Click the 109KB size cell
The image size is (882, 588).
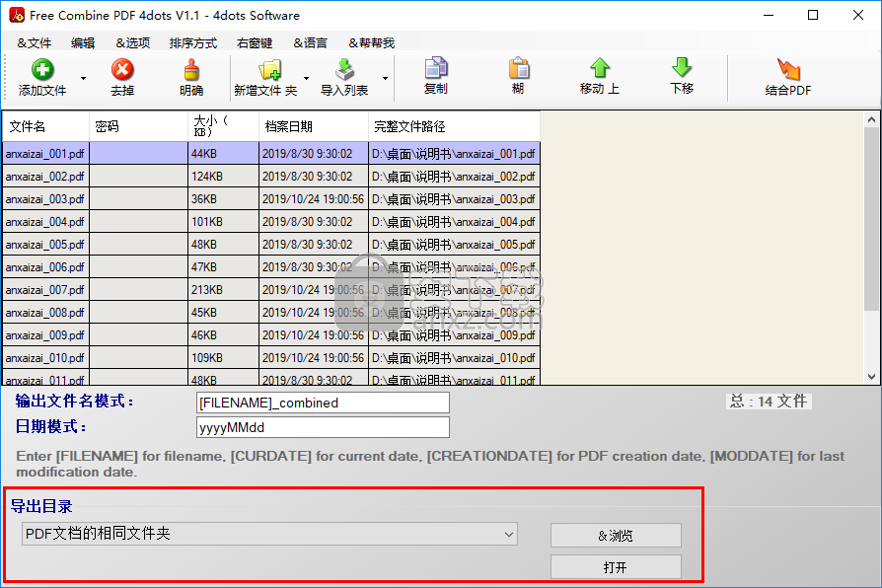(x=223, y=358)
